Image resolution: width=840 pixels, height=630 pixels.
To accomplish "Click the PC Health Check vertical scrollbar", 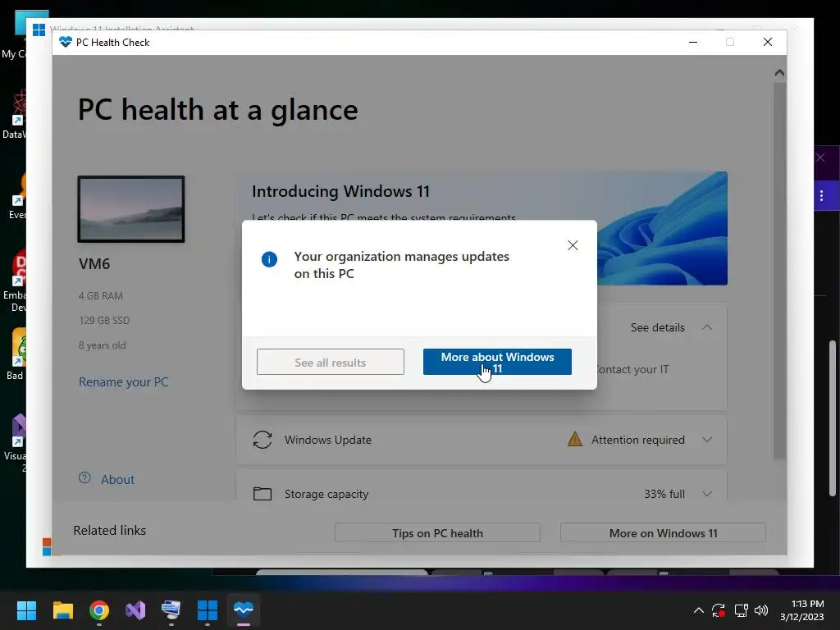I will pyautogui.click(x=779, y=271).
